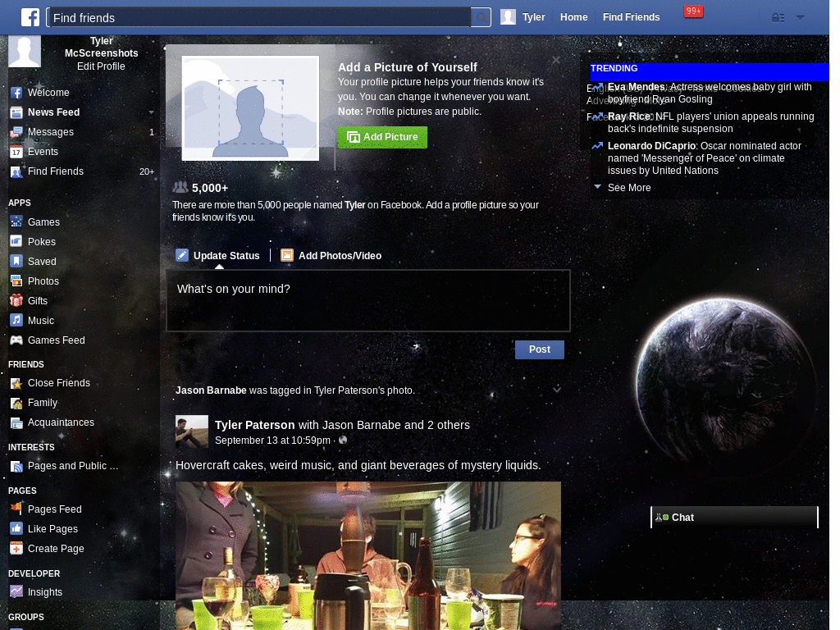The width and height of the screenshot is (840, 630).
Task: Click the Messages count 1
Action: pos(152,132)
